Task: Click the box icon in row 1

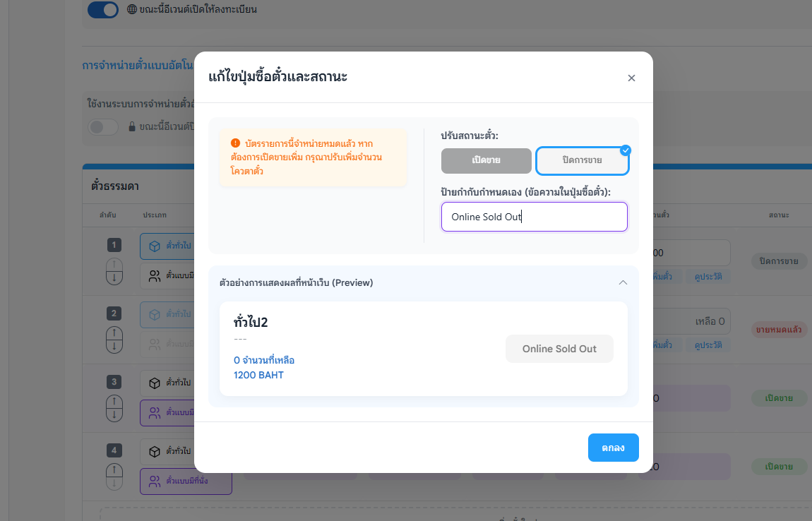Action: pos(155,246)
